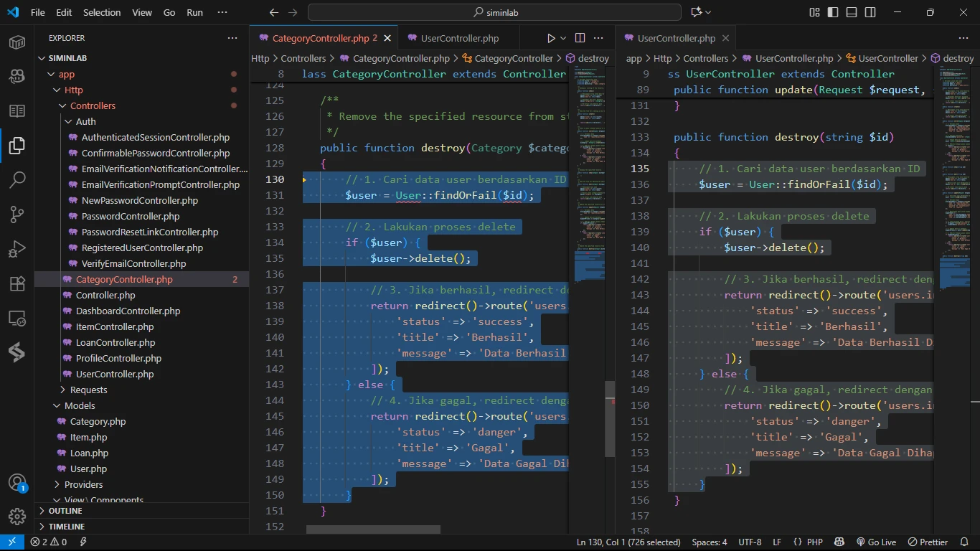Split the left editor to the right
The image size is (980, 551).
click(580, 38)
